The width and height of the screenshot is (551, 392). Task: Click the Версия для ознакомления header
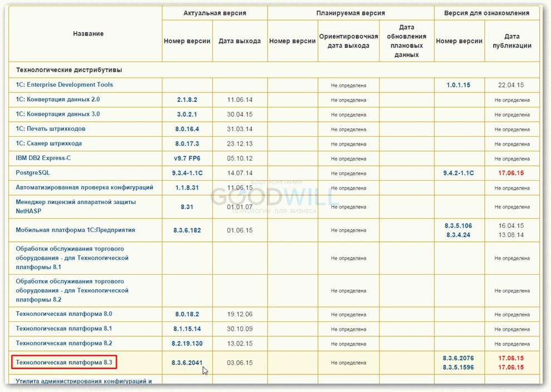[x=487, y=13]
